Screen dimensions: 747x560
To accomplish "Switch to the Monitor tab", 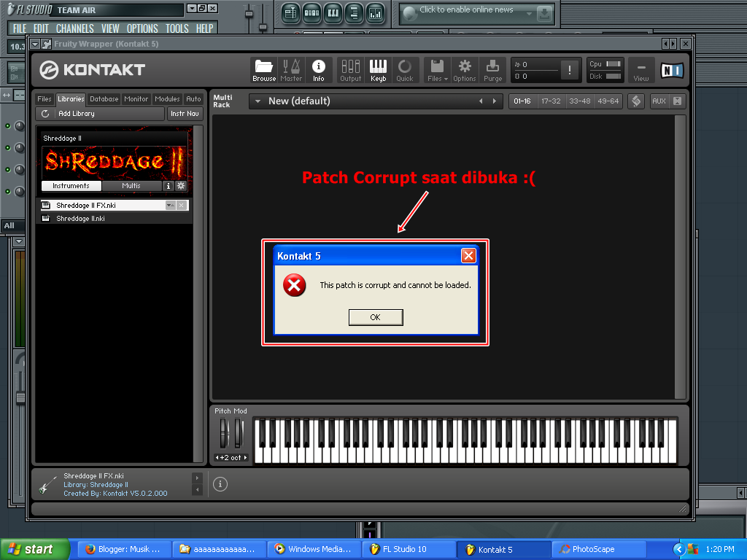I will point(136,99).
